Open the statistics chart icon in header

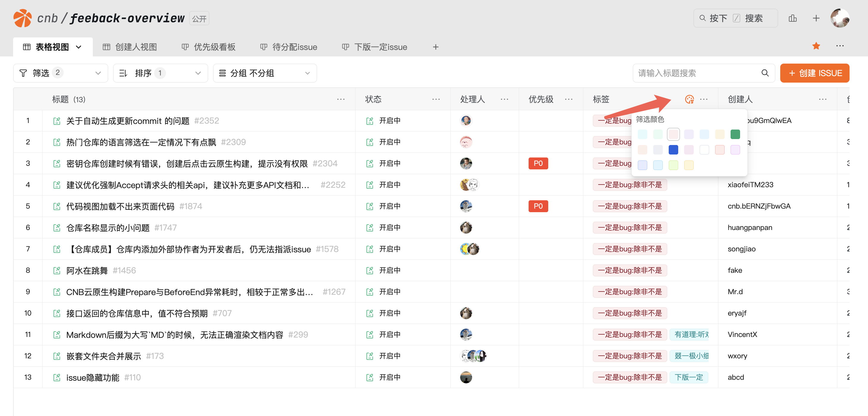[x=792, y=18]
